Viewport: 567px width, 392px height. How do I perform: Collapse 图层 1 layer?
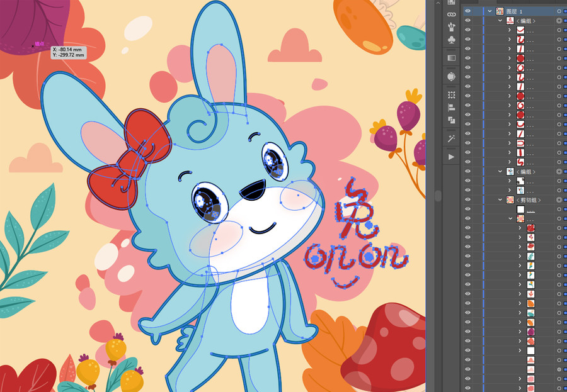[x=490, y=11]
